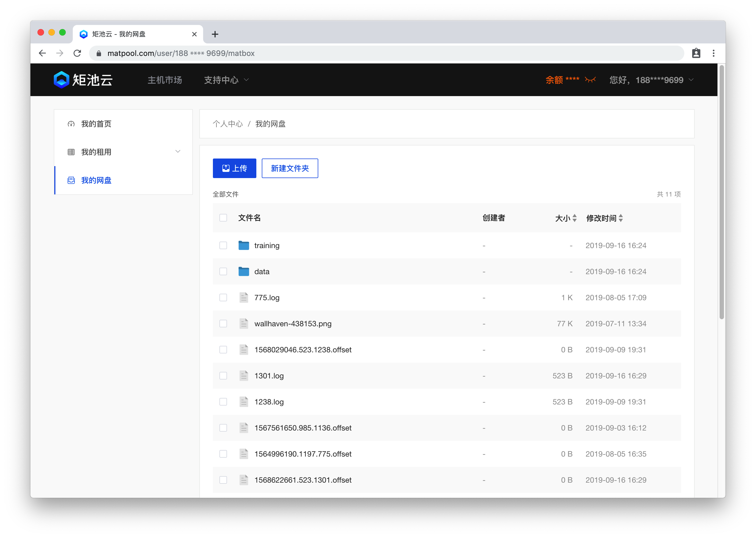Click the 全部文件 path label

point(225,194)
